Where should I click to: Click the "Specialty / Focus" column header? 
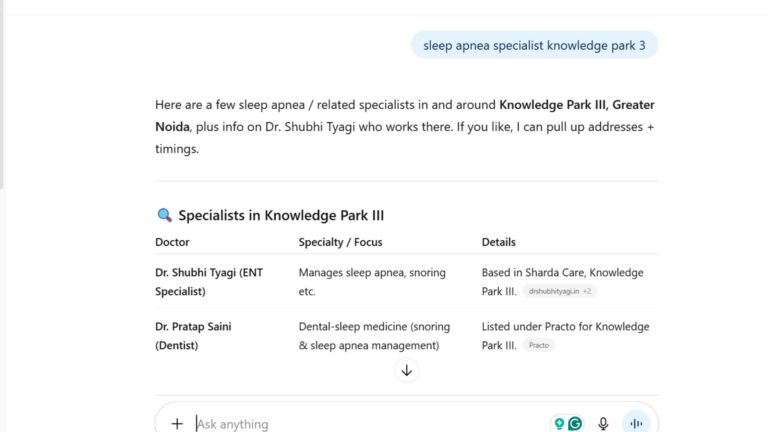(340, 242)
